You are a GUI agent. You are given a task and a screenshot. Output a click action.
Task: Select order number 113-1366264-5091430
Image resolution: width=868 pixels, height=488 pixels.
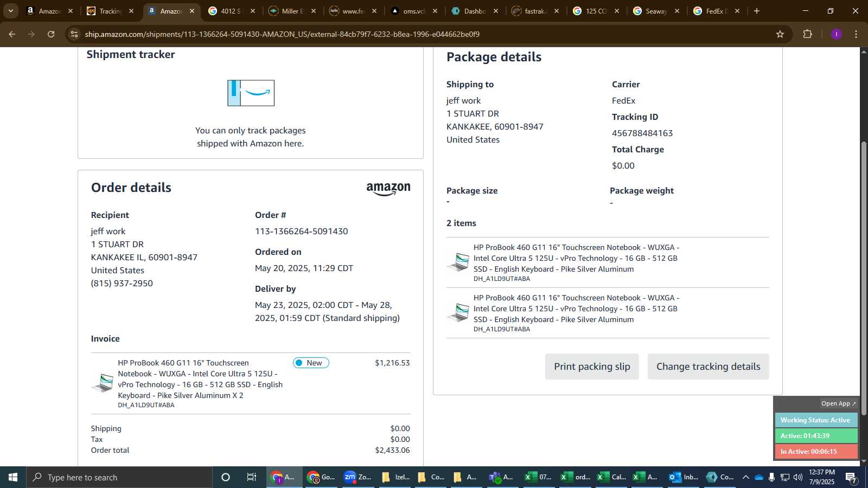[302, 231]
